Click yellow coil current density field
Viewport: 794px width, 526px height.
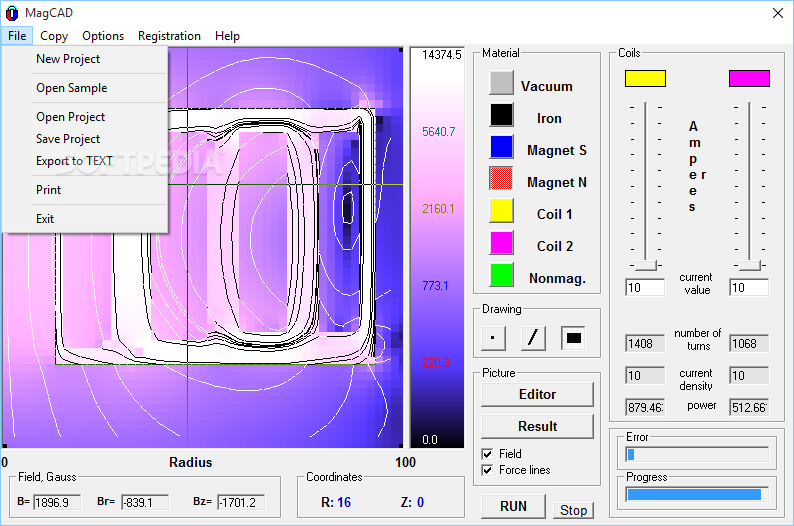coord(645,376)
